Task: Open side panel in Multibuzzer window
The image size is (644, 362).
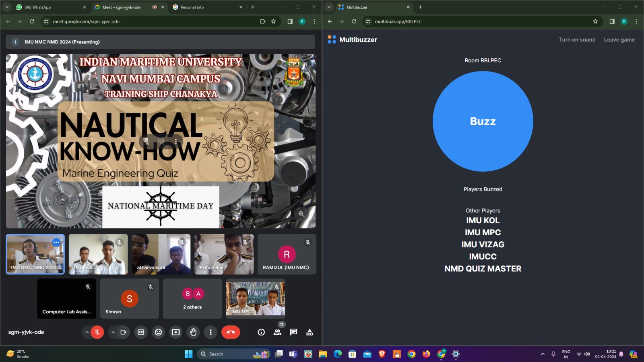Action: pos(612,21)
